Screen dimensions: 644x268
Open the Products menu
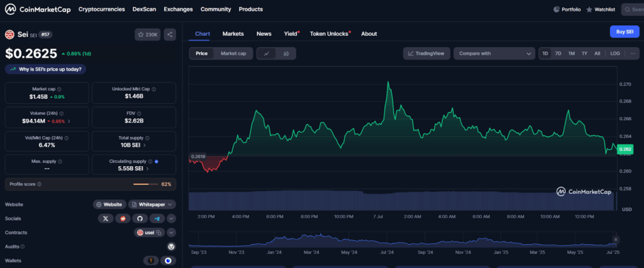250,9
